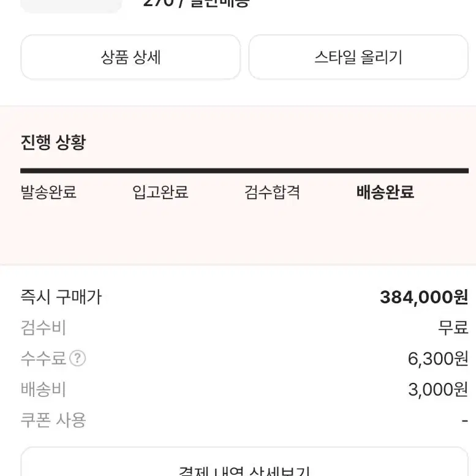This screenshot has height=476, width=476.
Task: Tap the 쿠폰 사용 coupon row label
Action: tap(53, 420)
